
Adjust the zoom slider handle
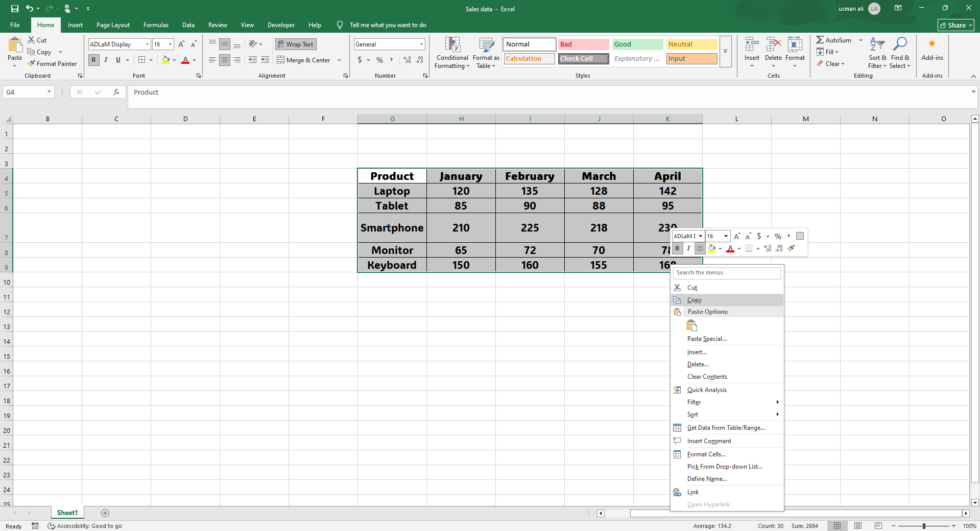click(924, 526)
